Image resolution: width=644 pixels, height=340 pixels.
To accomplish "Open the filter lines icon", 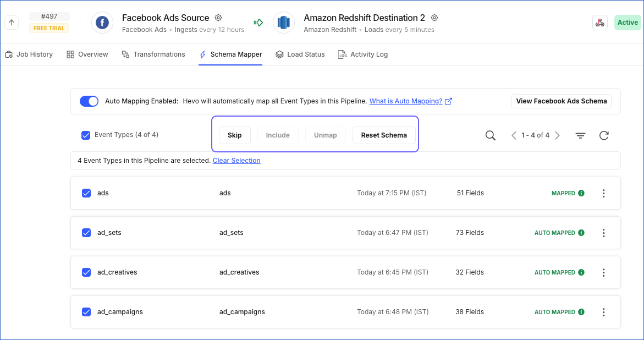I will (x=580, y=135).
